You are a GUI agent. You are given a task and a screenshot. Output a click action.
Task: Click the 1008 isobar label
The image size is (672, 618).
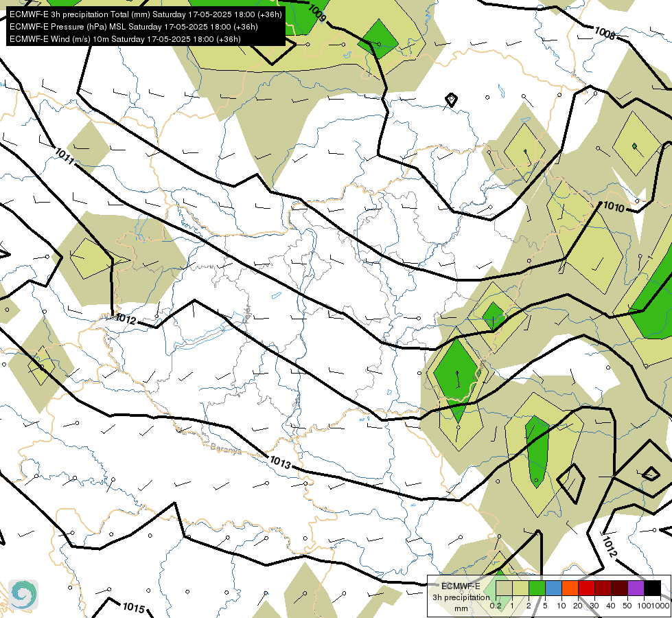pyautogui.click(x=604, y=34)
